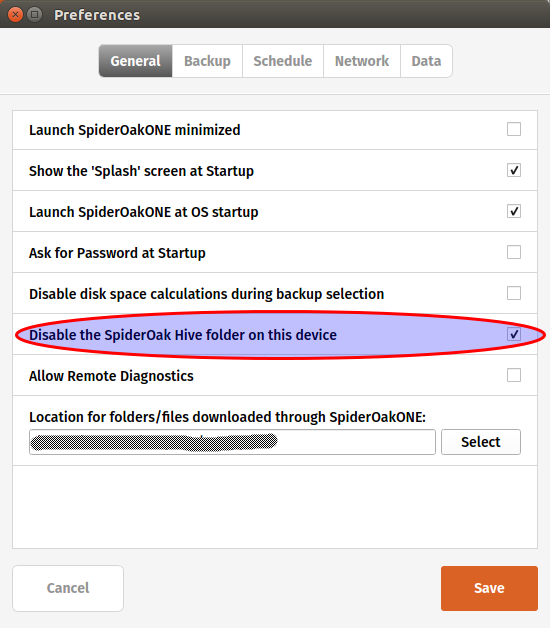
Task: Enable Launch SpiderOakONE minimized checkbox
Action: point(514,129)
